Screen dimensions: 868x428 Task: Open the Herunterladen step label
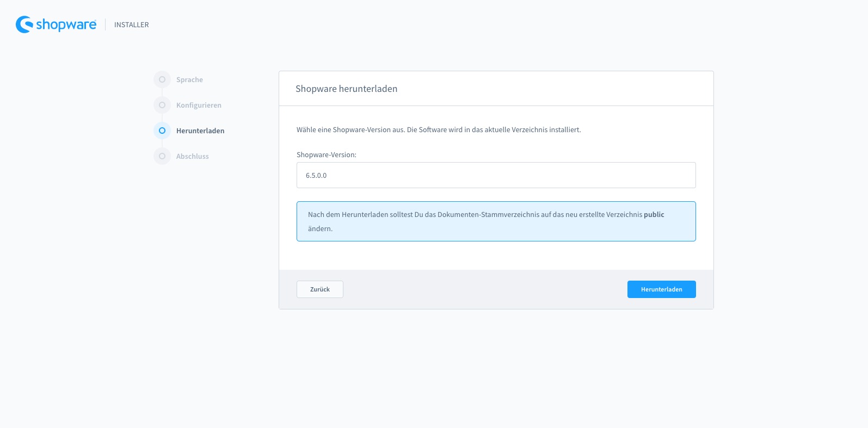200,131
